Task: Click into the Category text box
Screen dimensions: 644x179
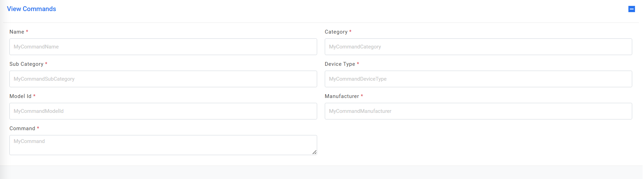Action: coord(478,47)
